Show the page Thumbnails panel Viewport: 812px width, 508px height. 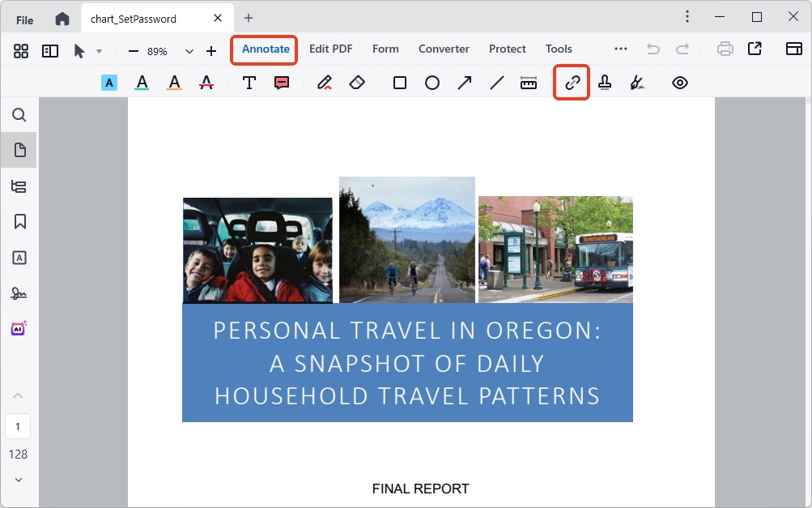tap(19, 149)
